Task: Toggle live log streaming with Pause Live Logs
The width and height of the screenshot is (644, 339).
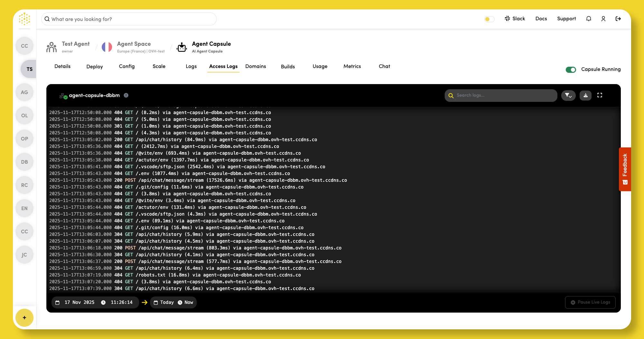Action: [x=590, y=302]
